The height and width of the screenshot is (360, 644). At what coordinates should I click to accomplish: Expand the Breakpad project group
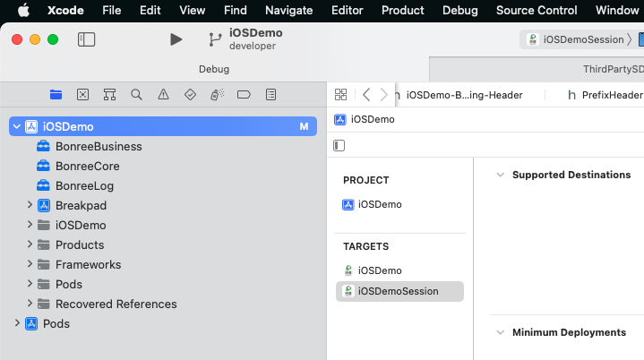pyautogui.click(x=30, y=205)
